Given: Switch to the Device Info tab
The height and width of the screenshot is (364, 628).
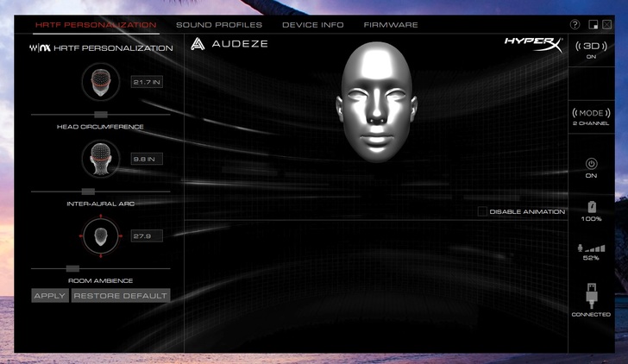Looking at the screenshot, I should point(312,25).
